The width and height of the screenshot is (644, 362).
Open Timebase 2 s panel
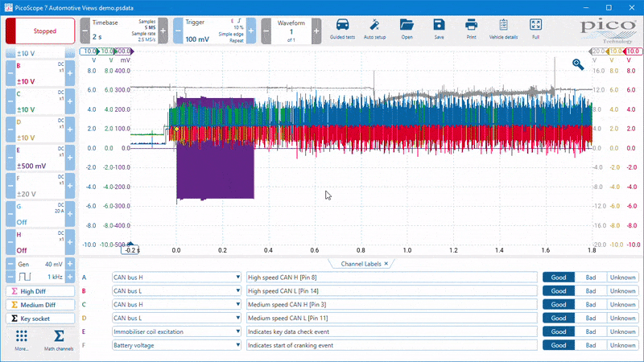(124, 31)
